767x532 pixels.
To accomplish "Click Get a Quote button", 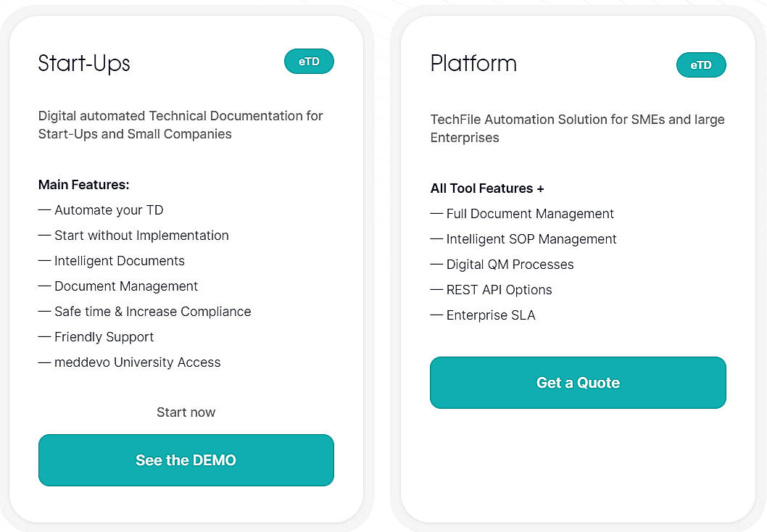I will point(578,382).
